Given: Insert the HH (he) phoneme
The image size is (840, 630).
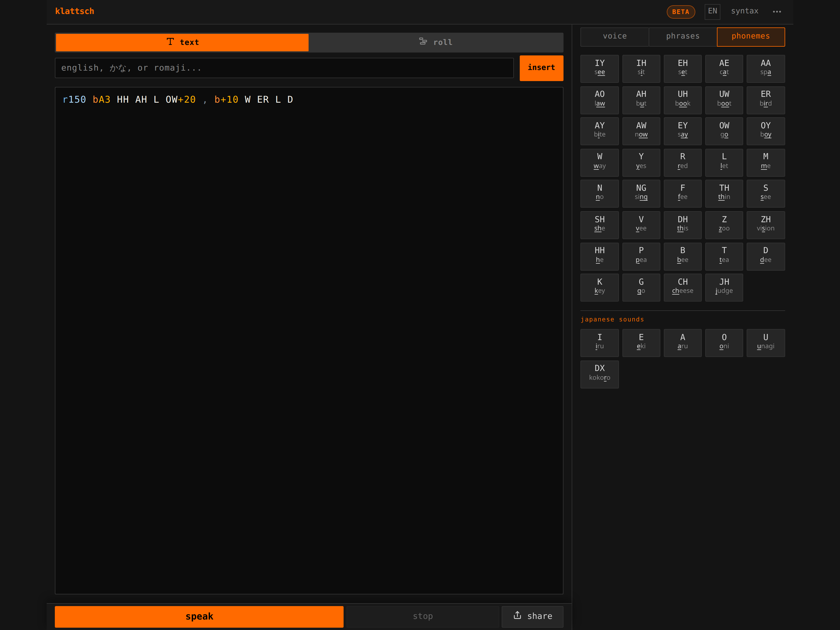Looking at the screenshot, I should (599, 256).
